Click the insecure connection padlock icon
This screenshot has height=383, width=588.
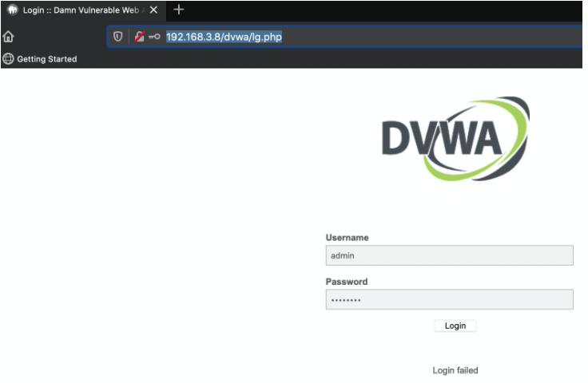(x=139, y=37)
